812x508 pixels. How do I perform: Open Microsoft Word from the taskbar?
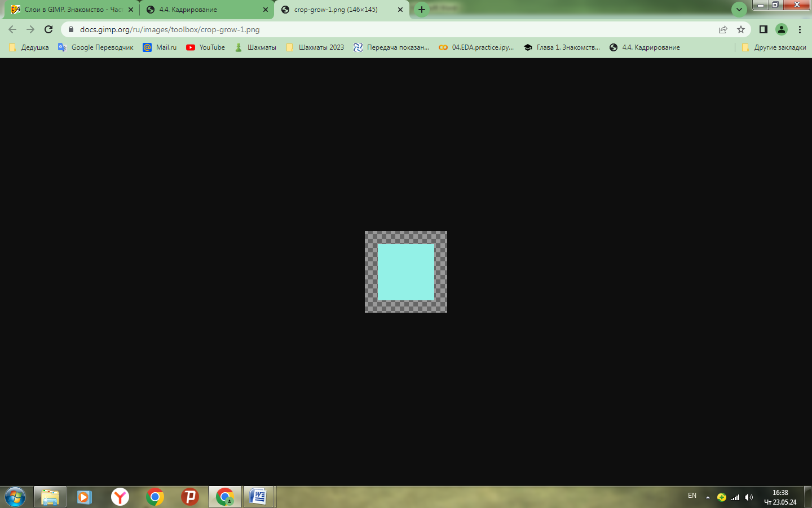pyautogui.click(x=258, y=497)
